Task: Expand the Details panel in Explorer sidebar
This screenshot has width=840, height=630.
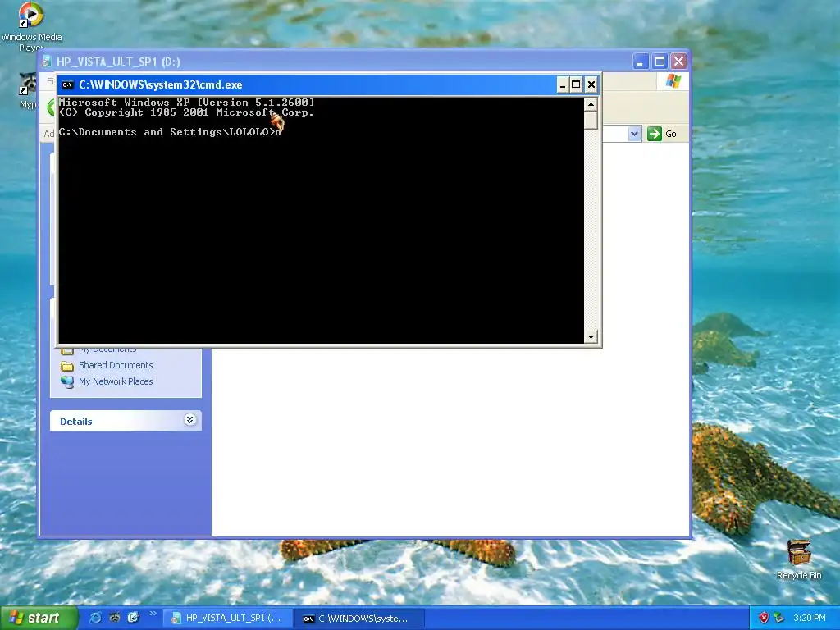Action: [x=189, y=420]
